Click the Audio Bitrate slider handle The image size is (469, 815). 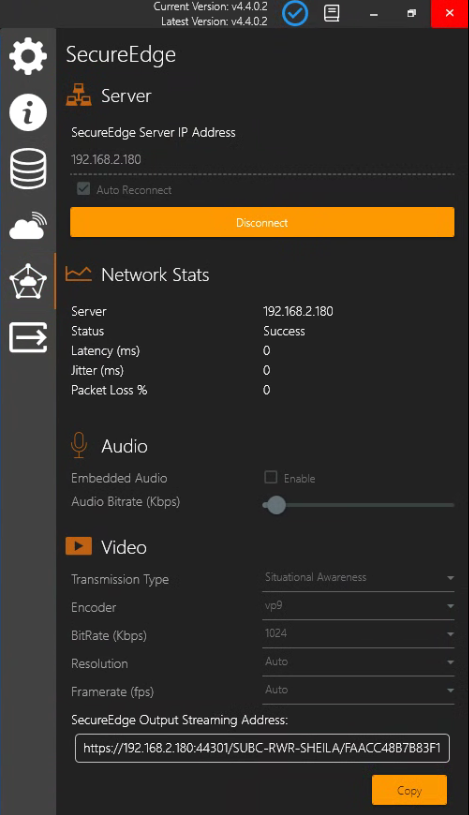click(276, 505)
